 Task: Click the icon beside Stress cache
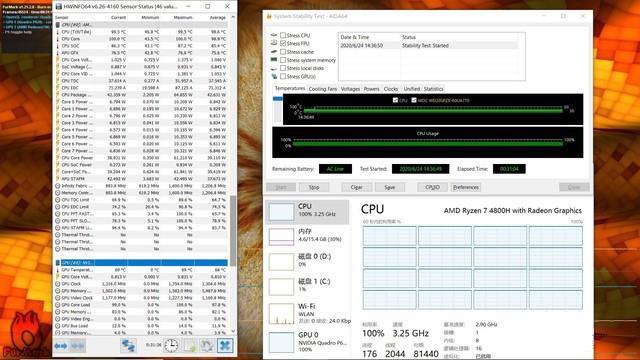coord(274,52)
